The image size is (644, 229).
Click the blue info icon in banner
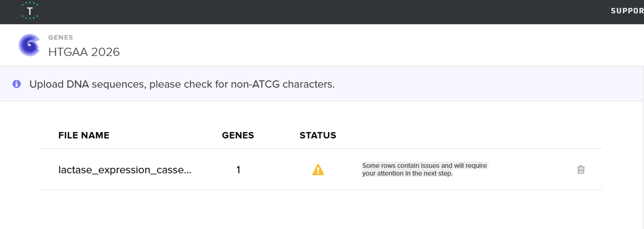click(17, 84)
